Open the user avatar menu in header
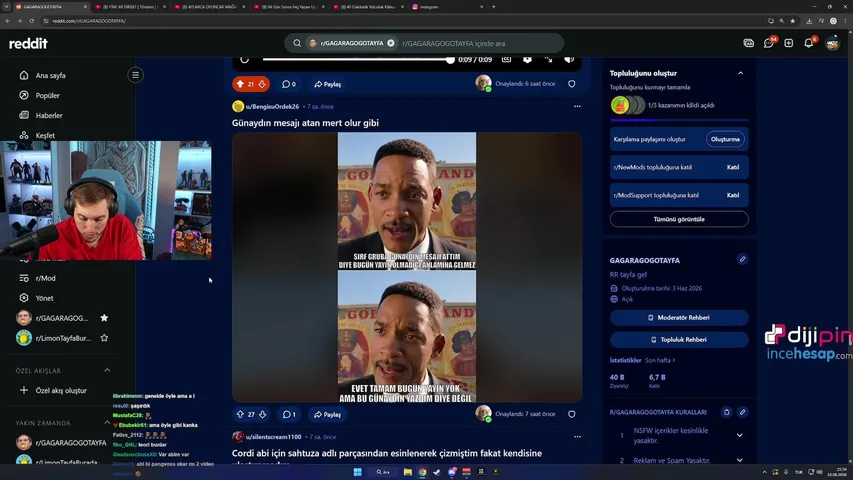 832,43
